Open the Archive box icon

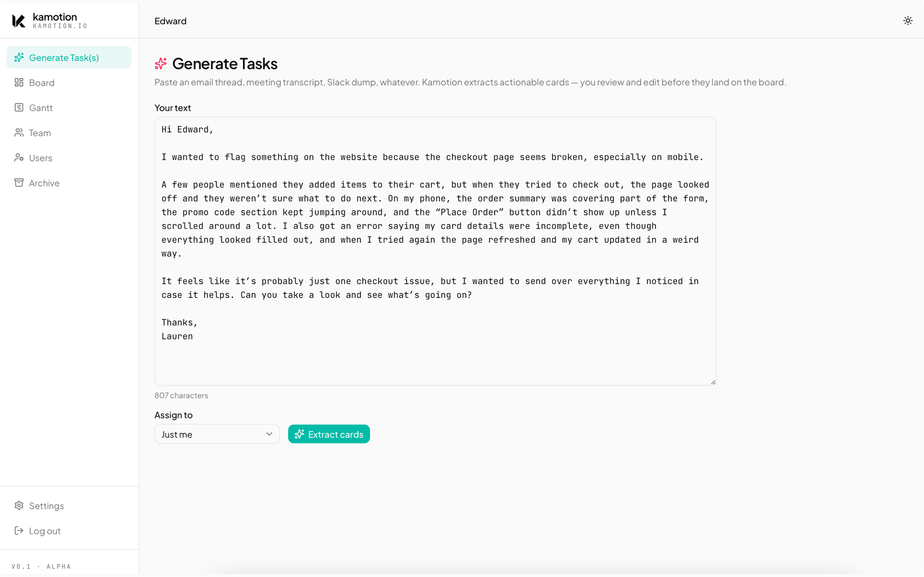pos(19,183)
